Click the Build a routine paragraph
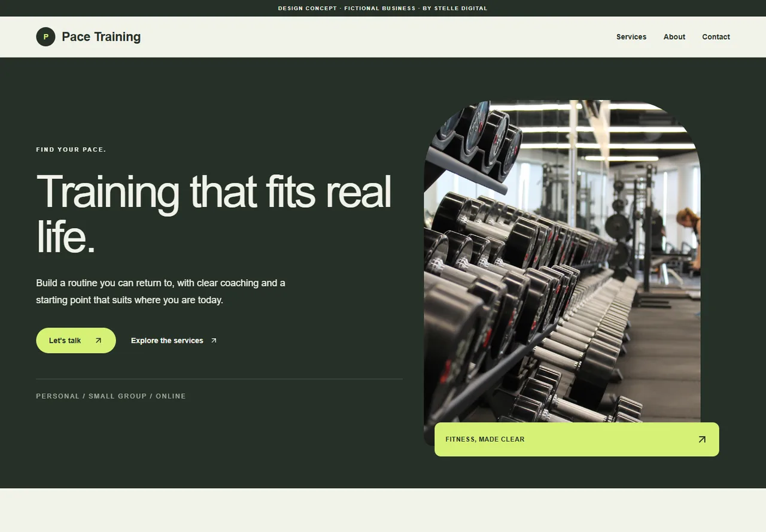Image resolution: width=766 pixels, height=532 pixels. 160,291
